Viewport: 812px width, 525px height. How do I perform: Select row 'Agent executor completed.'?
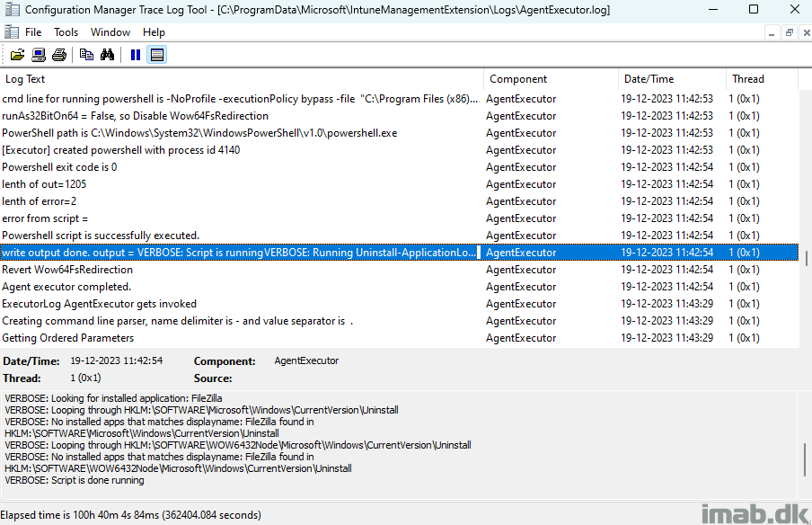[399, 287]
